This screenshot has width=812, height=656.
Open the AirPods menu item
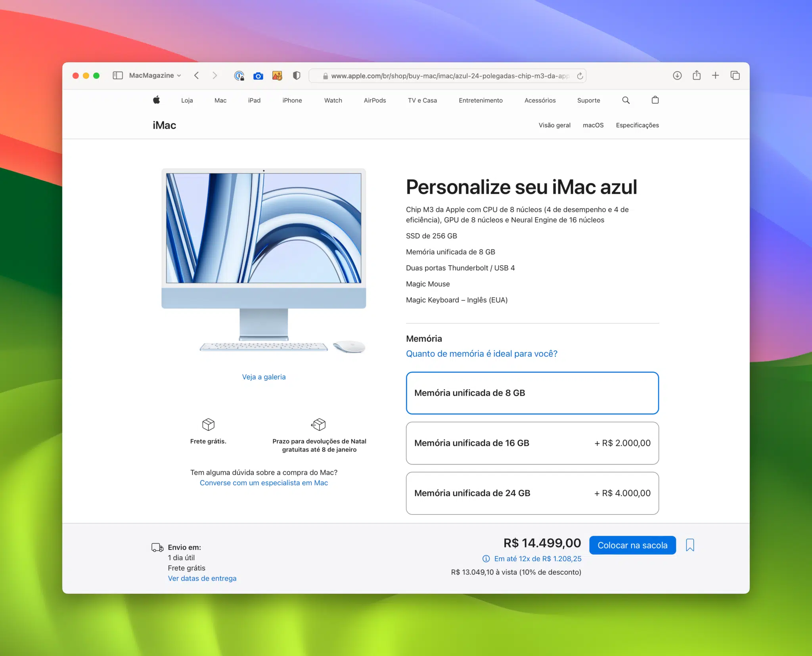pyautogui.click(x=375, y=100)
